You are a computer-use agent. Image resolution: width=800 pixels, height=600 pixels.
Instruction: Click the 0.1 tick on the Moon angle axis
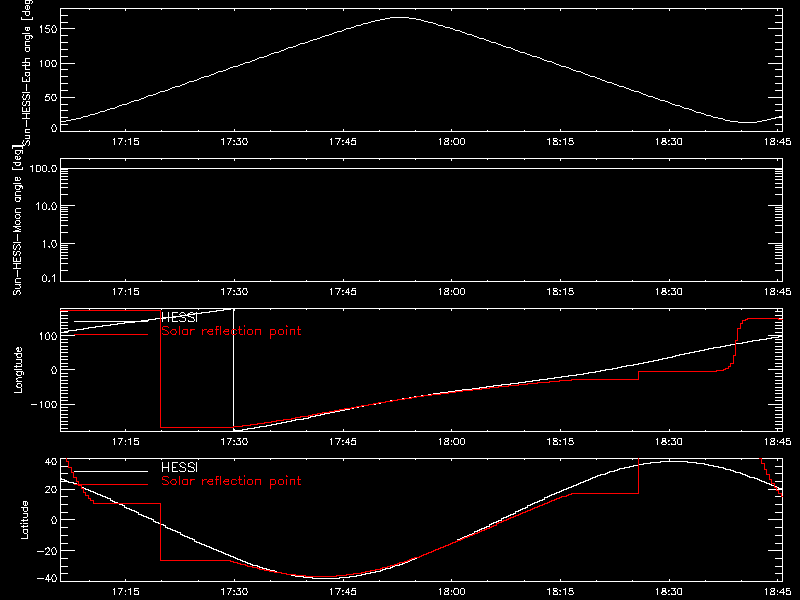click(x=49, y=278)
